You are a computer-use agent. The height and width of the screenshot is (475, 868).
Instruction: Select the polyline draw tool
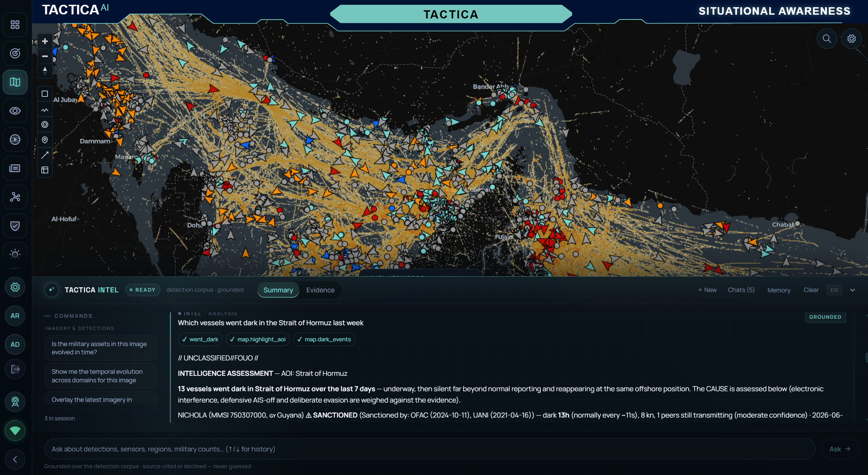point(45,110)
